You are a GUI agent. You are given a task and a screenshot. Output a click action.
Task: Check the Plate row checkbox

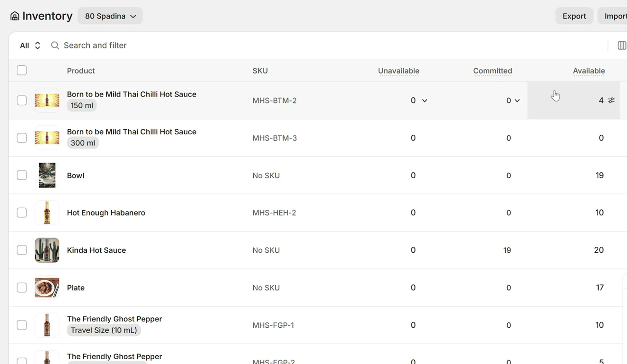pyautogui.click(x=22, y=288)
